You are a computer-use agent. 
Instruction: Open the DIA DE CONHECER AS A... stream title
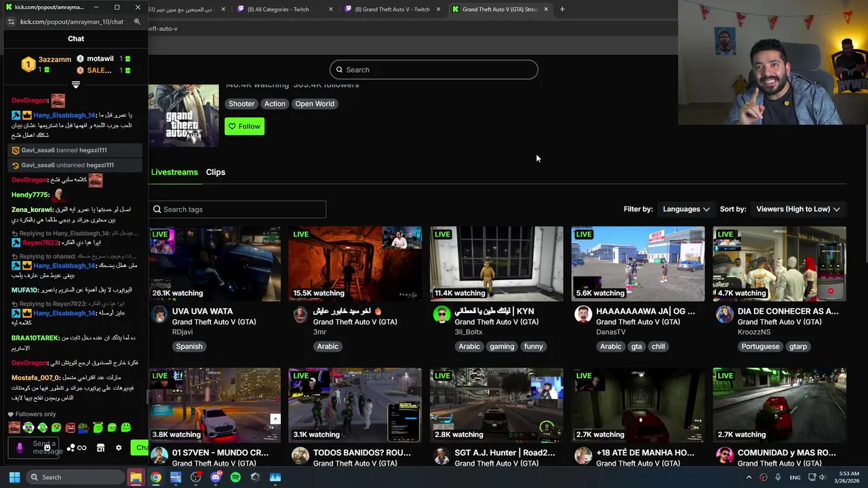coord(788,311)
